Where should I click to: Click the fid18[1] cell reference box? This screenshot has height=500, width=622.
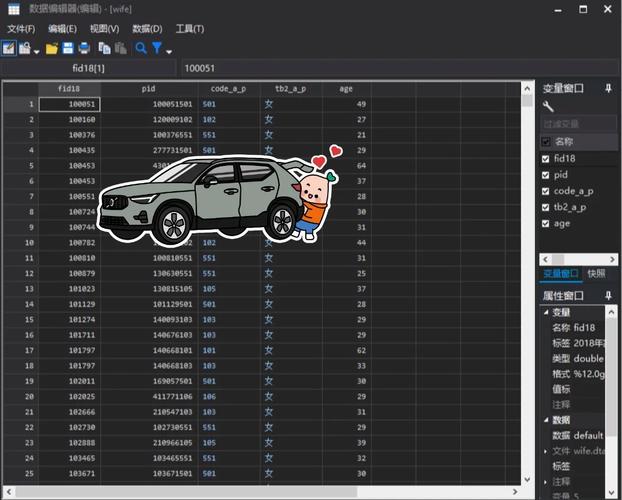tap(88, 68)
